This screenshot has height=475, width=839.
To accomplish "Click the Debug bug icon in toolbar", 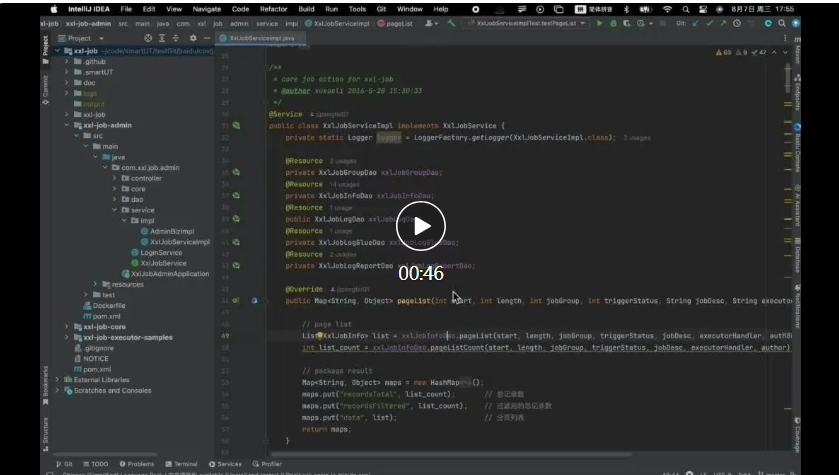I will coord(613,24).
